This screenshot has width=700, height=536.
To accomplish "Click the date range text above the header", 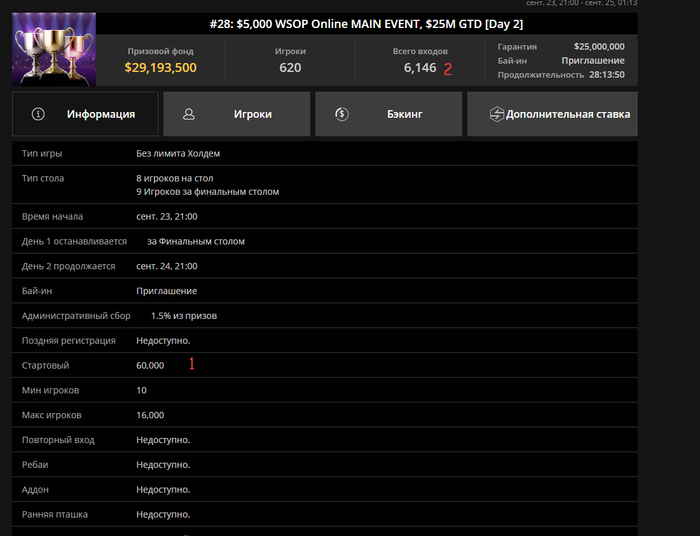I will click(582, 3).
